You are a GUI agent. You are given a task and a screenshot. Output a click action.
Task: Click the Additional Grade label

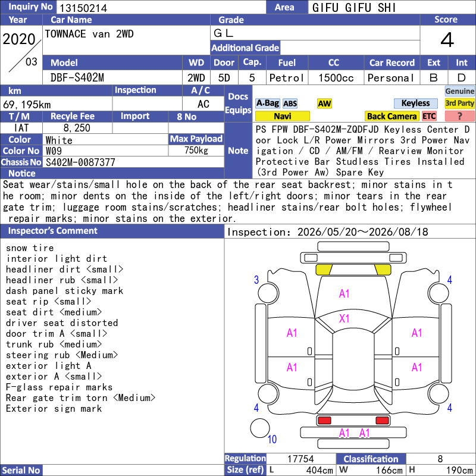pyautogui.click(x=245, y=48)
